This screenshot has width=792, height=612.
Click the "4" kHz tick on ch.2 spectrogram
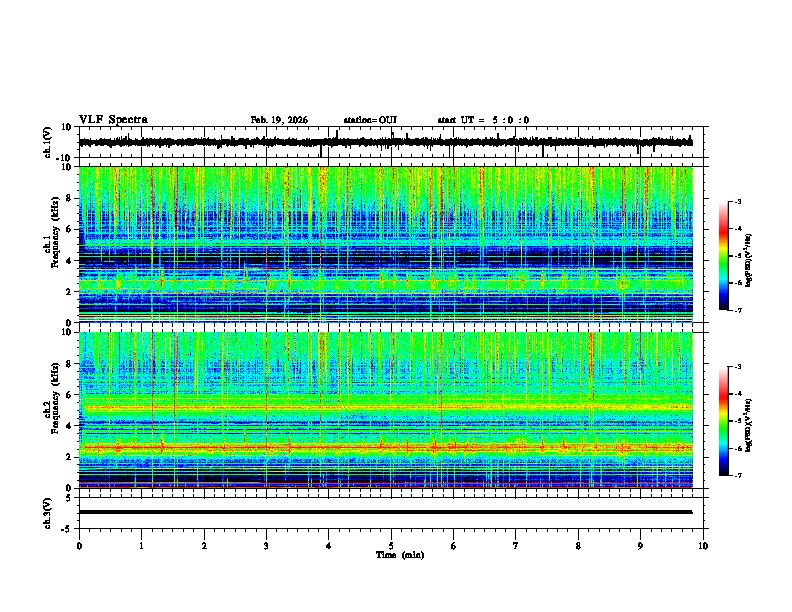pos(69,426)
